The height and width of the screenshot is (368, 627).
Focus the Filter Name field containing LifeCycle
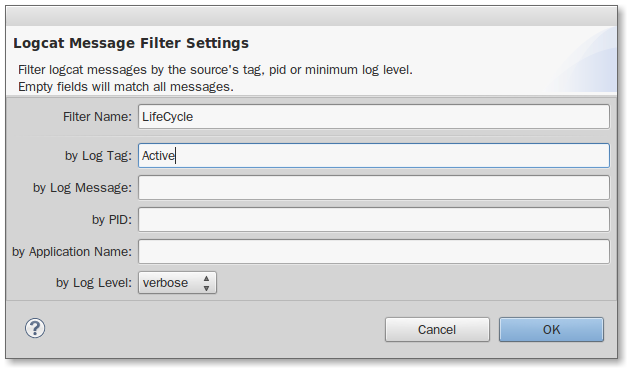tap(373, 116)
